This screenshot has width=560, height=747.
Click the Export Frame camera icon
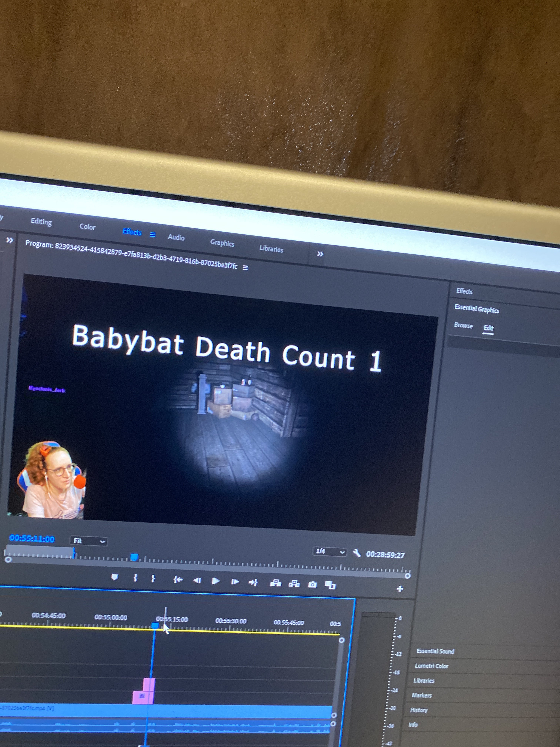312,585
